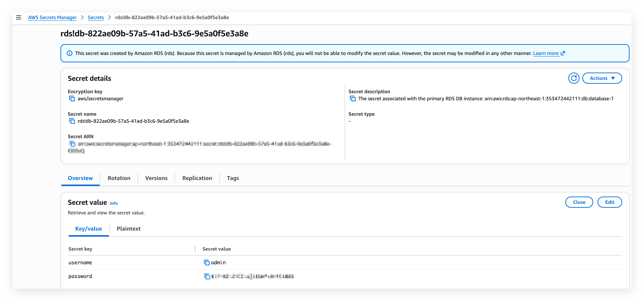The image size is (644, 301).
Task: Switch to the Rotation tab
Action: click(x=119, y=178)
